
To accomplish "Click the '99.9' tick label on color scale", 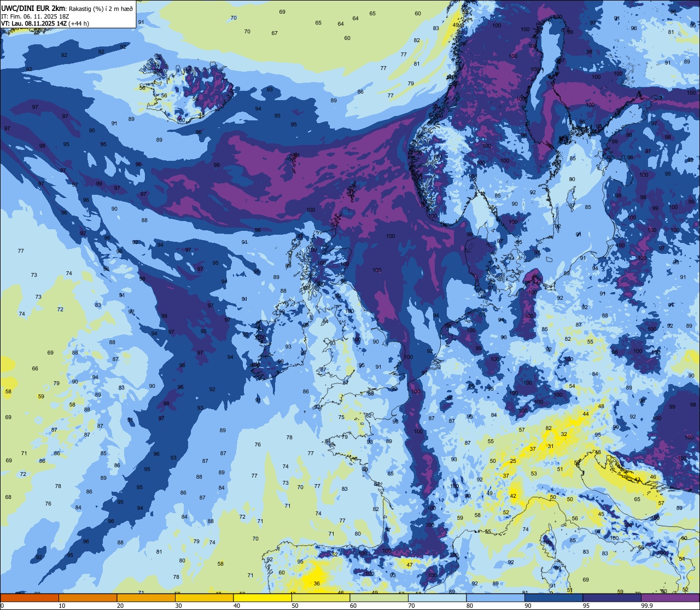I will tap(646, 606).
